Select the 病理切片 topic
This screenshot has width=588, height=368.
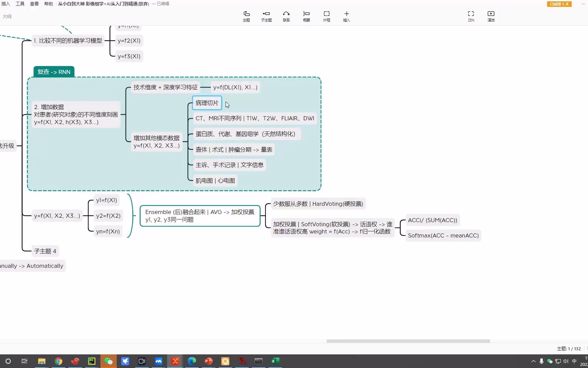207,103
